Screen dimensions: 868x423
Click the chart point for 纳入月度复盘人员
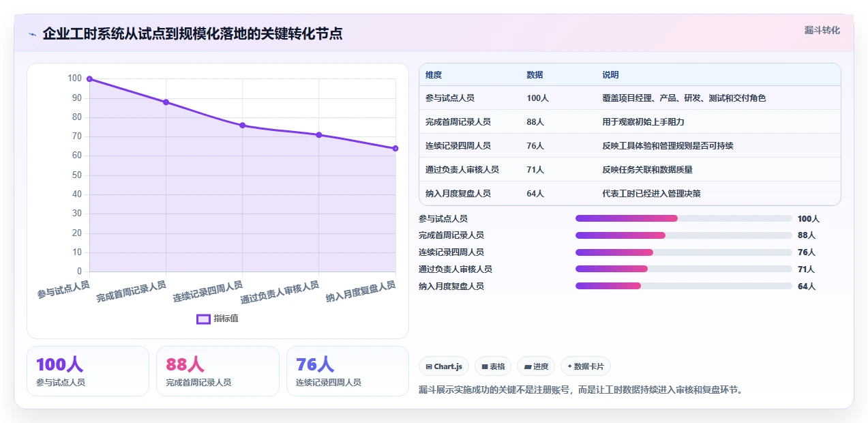tap(395, 149)
